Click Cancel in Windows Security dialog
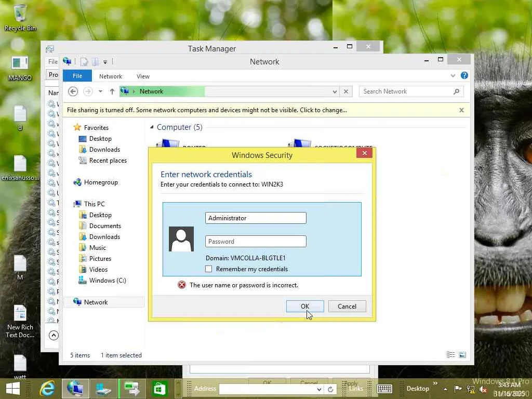The height and width of the screenshot is (399, 532). click(x=347, y=307)
